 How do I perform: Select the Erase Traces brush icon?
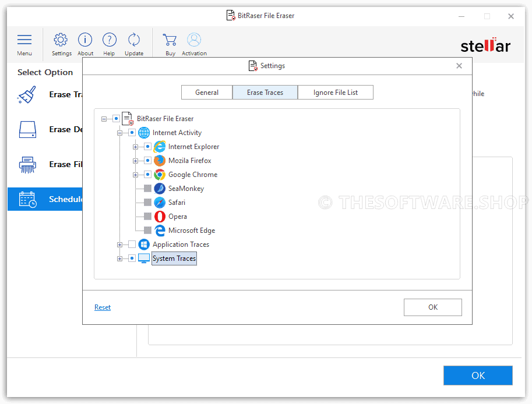click(x=26, y=94)
